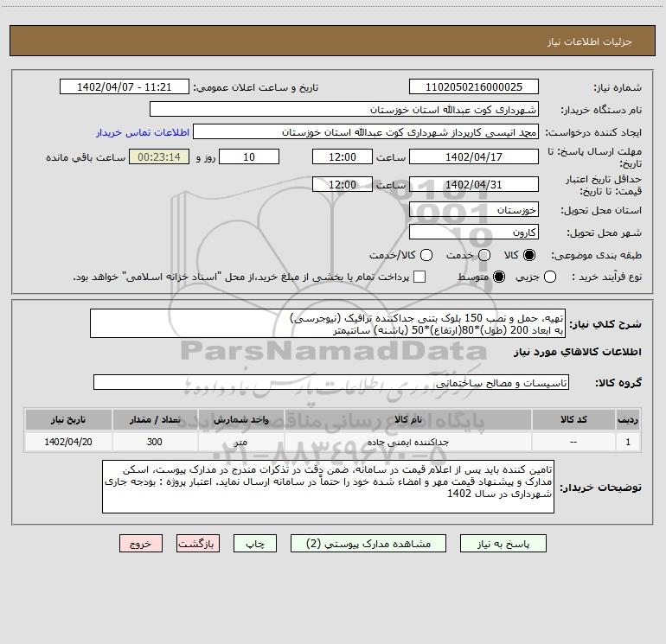Screen dimensions: 666x644
Task: Click the response deadline time field 12:00
Action: click(x=343, y=156)
